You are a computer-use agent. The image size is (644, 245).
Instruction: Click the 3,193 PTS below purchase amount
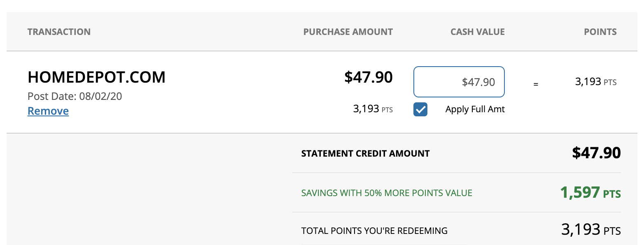pyautogui.click(x=373, y=109)
